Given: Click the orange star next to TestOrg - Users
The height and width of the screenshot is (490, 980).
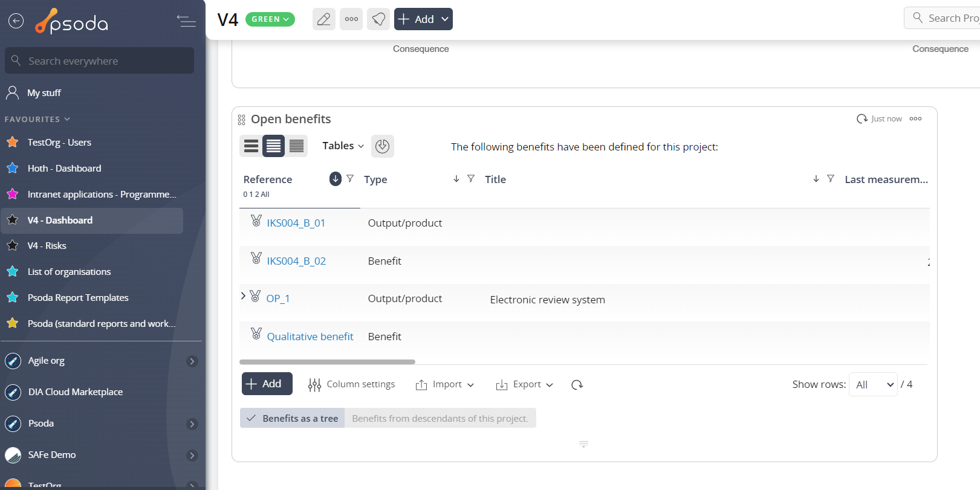Looking at the screenshot, I should (x=12, y=142).
